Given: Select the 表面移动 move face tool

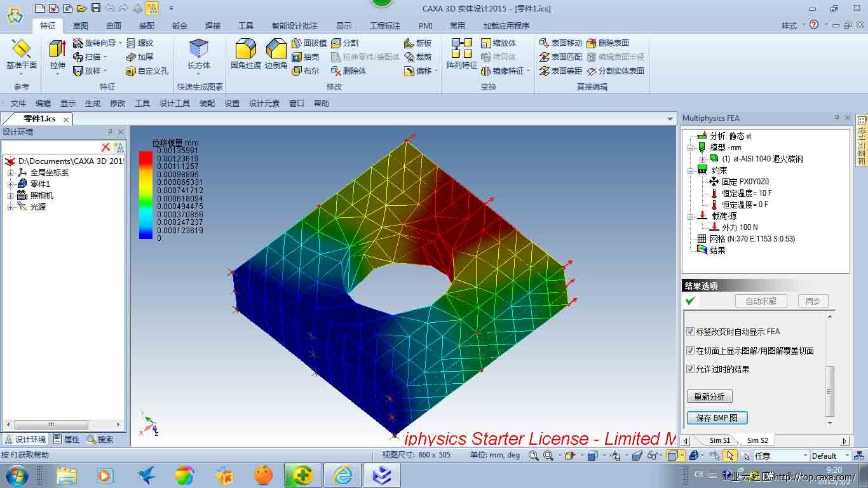Looking at the screenshot, I should 560,43.
